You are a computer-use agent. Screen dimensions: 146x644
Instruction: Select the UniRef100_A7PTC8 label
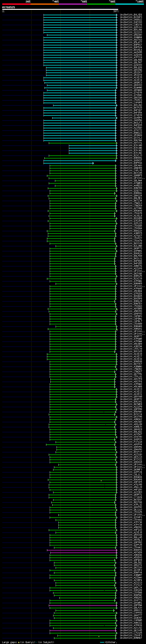click(131, 58)
